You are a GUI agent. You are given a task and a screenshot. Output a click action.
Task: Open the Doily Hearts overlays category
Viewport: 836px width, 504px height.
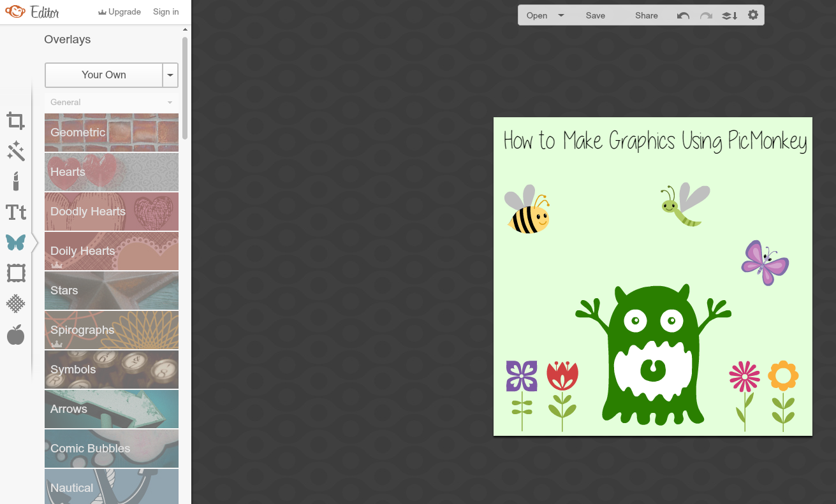[112, 251]
